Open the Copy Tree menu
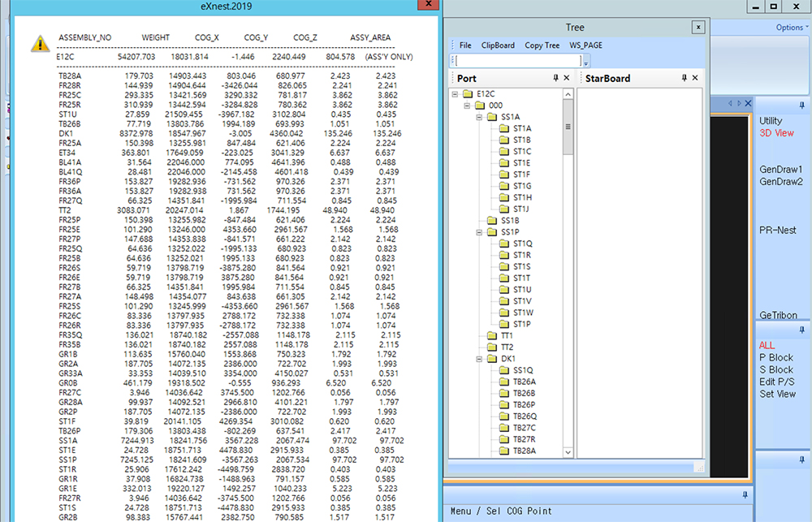 click(x=542, y=45)
